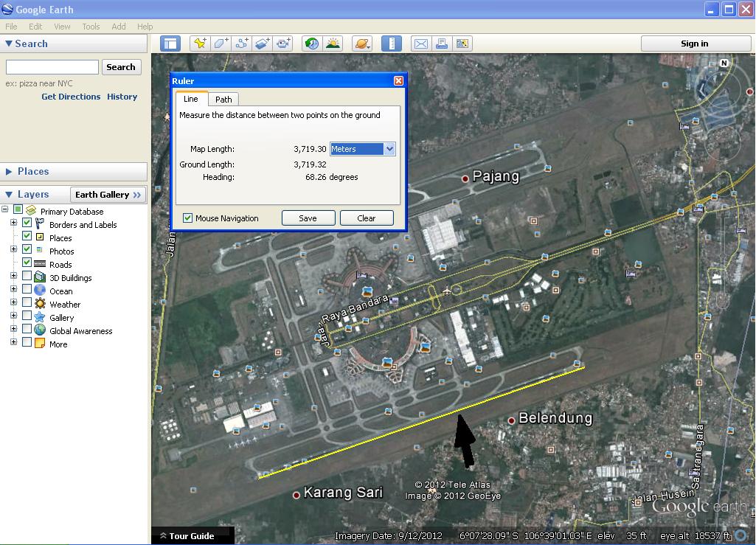
Task: Add a placemark with the pushpin icon
Action: tap(200, 44)
